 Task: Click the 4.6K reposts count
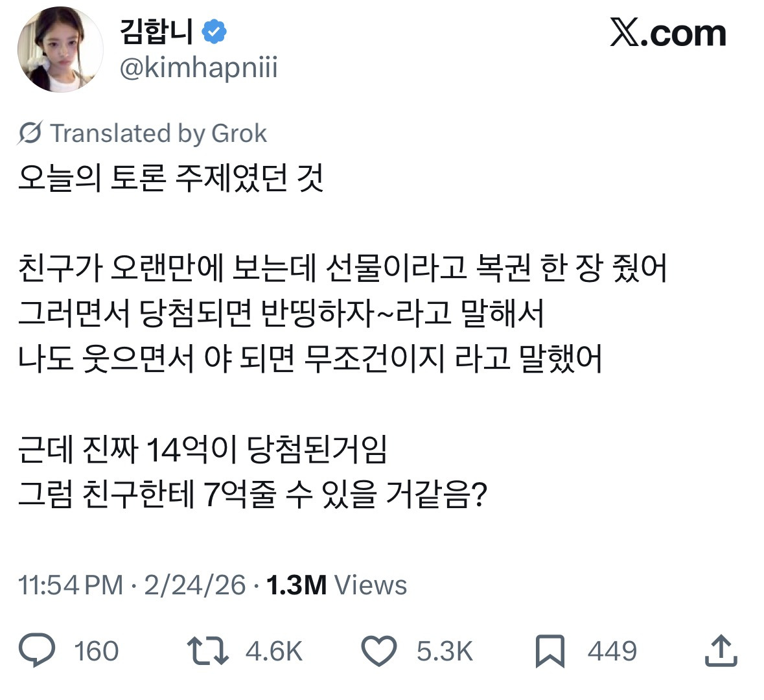[274, 651]
